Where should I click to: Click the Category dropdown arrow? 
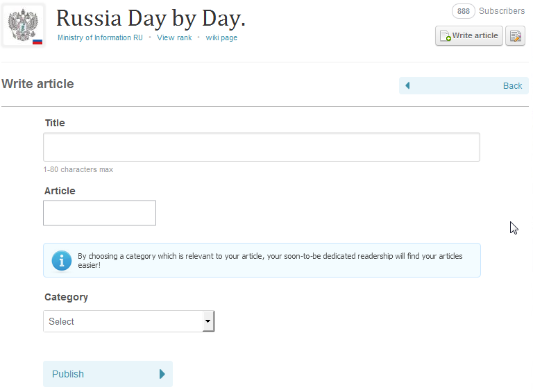point(208,321)
